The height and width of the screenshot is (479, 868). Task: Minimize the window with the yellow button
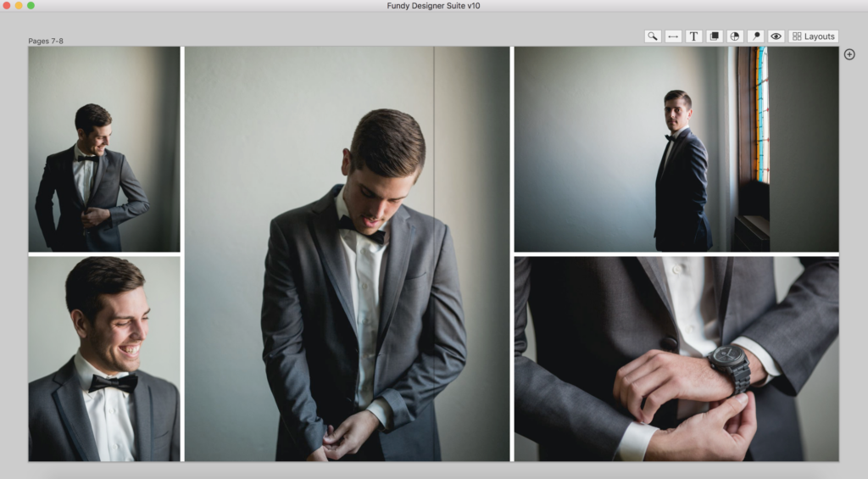(x=19, y=6)
